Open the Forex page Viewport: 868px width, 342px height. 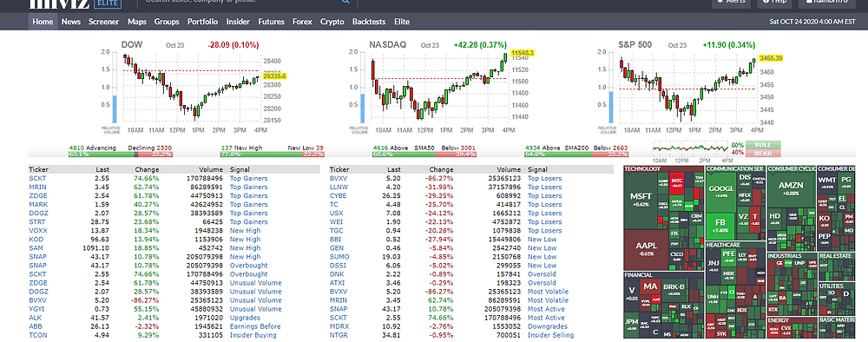(x=302, y=22)
